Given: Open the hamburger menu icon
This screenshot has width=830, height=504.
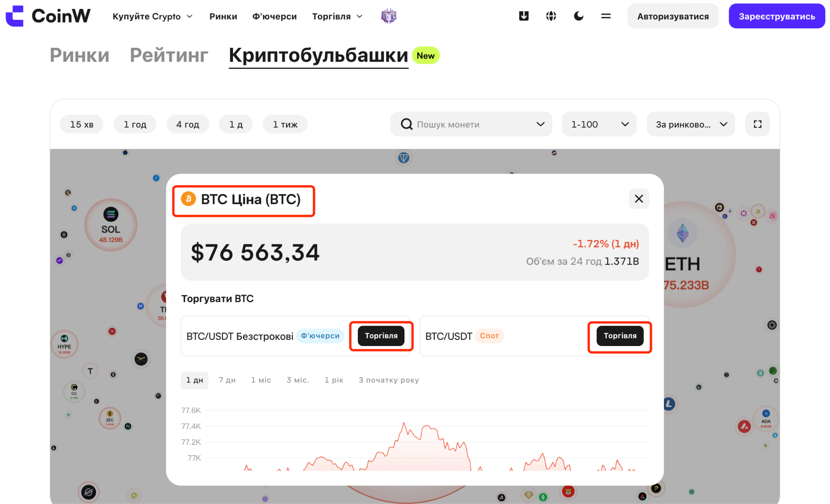Looking at the screenshot, I should tap(605, 16).
